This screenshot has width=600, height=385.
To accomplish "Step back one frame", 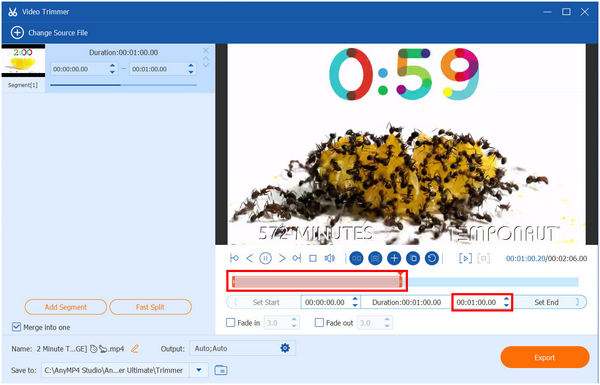I will 249,258.
